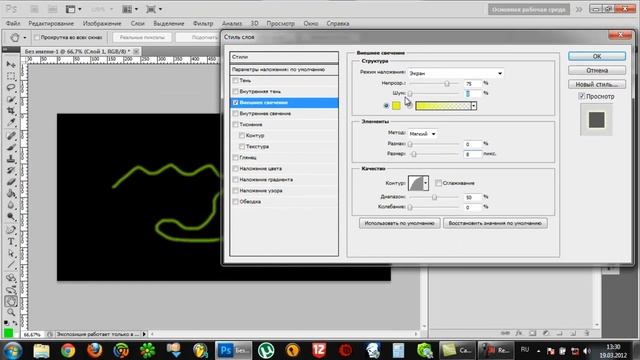Click OK in Layer Style dialog
Screen dimensions: 640x360
click(x=597, y=56)
